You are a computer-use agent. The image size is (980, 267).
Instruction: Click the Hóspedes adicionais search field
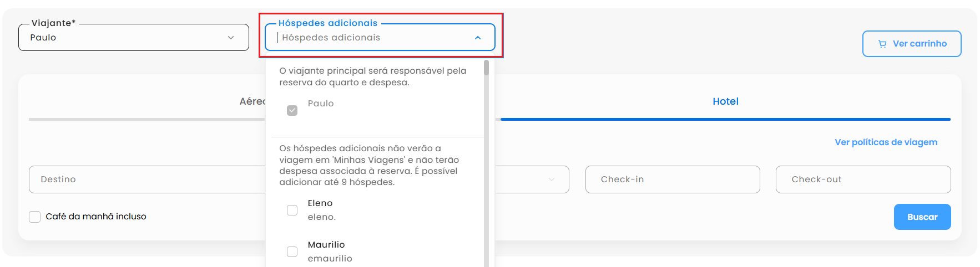coord(372,38)
